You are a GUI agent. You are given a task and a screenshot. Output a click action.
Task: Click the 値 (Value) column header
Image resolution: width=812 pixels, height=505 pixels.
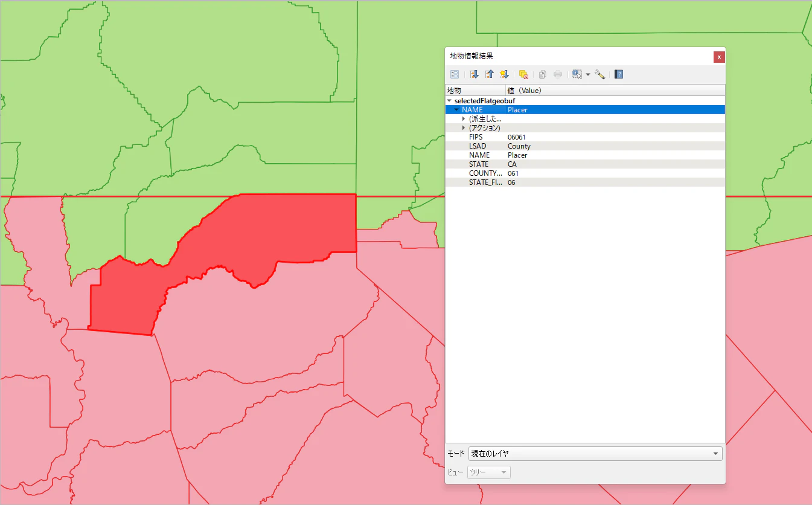click(615, 91)
